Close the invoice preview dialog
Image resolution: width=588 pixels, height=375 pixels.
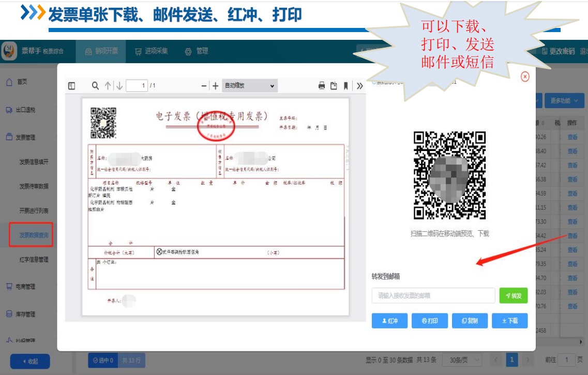(525, 77)
